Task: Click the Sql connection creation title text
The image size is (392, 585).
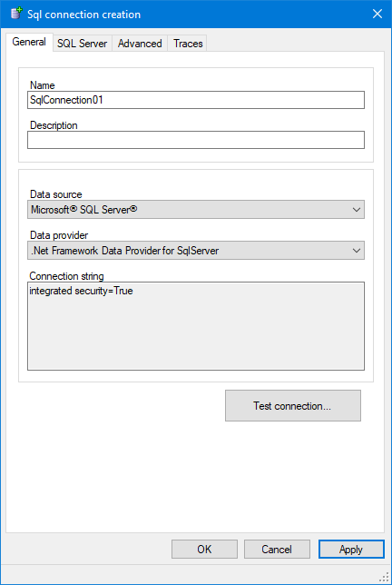Action: 83,15
